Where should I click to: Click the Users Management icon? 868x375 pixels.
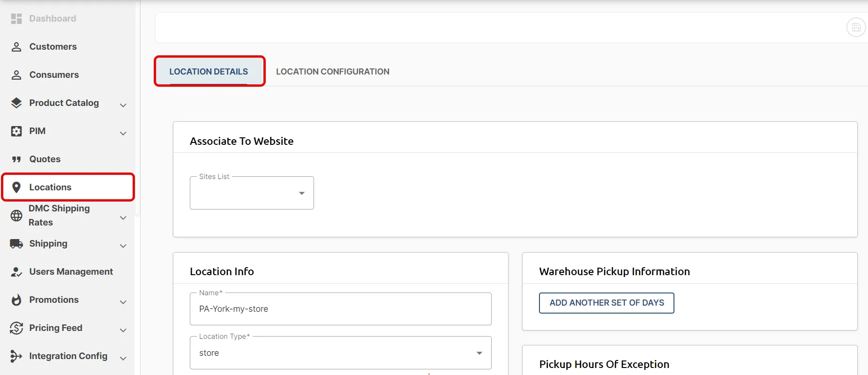[16, 272]
